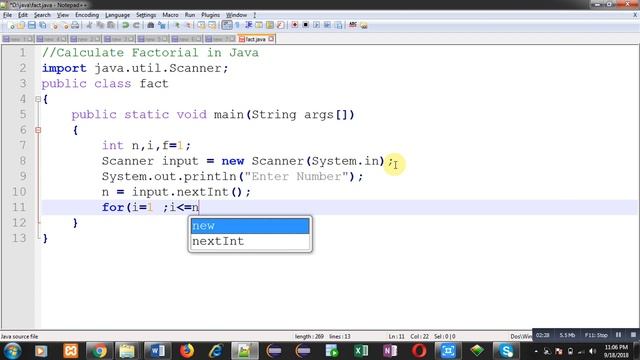Screen dimensions: 640x360
Task: Click the Copy toolbar icon
Action: [x=100, y=25]
